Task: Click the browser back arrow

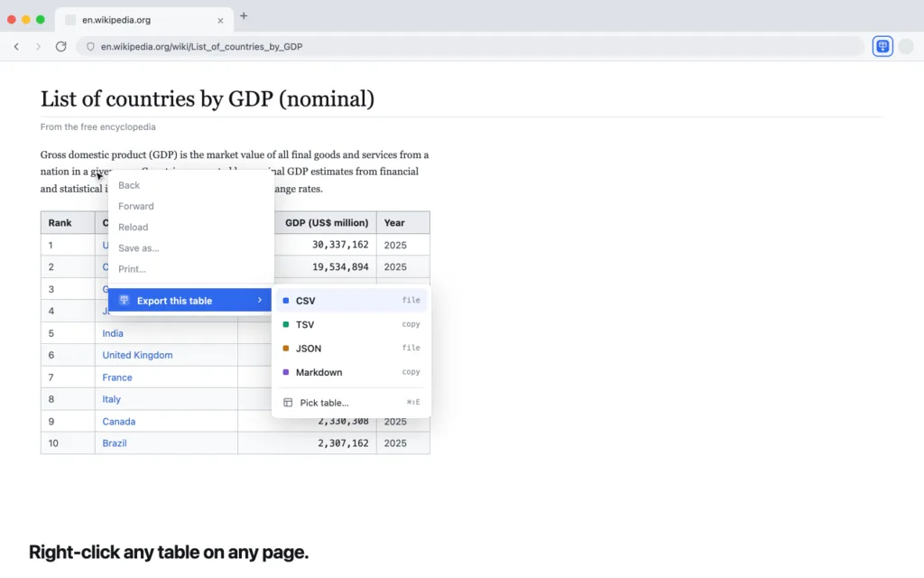Action: click(16, 47)
